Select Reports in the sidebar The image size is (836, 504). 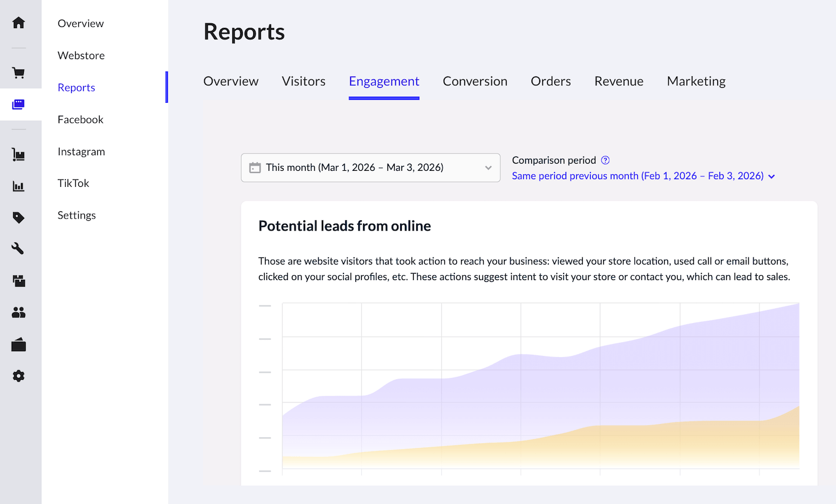click(x=76, y=87)
